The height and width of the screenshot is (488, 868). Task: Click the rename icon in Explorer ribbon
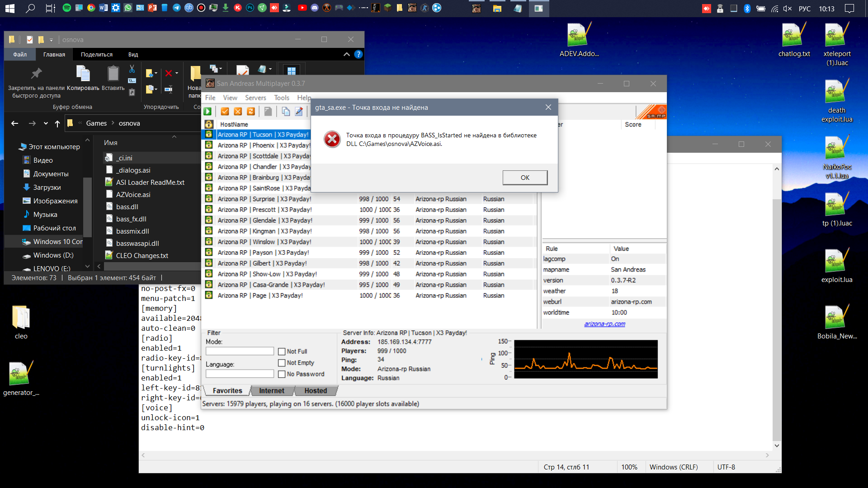pos(169,89)
